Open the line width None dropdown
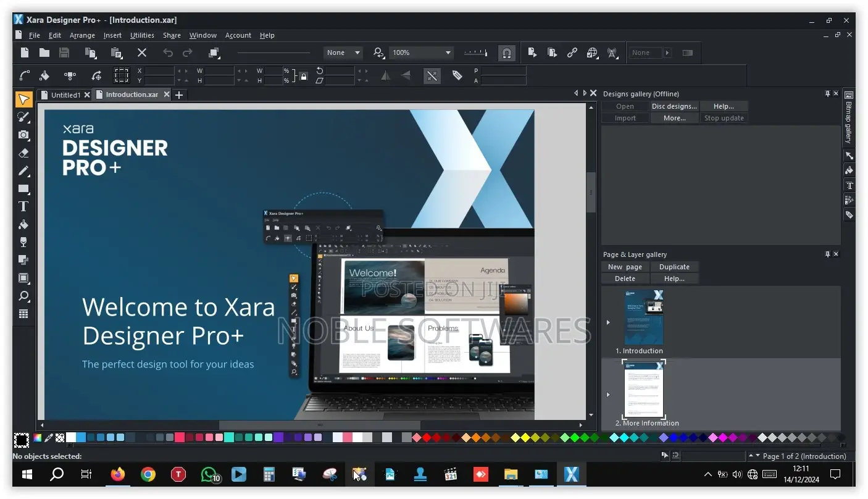868x499 pixels. (343, 53)
